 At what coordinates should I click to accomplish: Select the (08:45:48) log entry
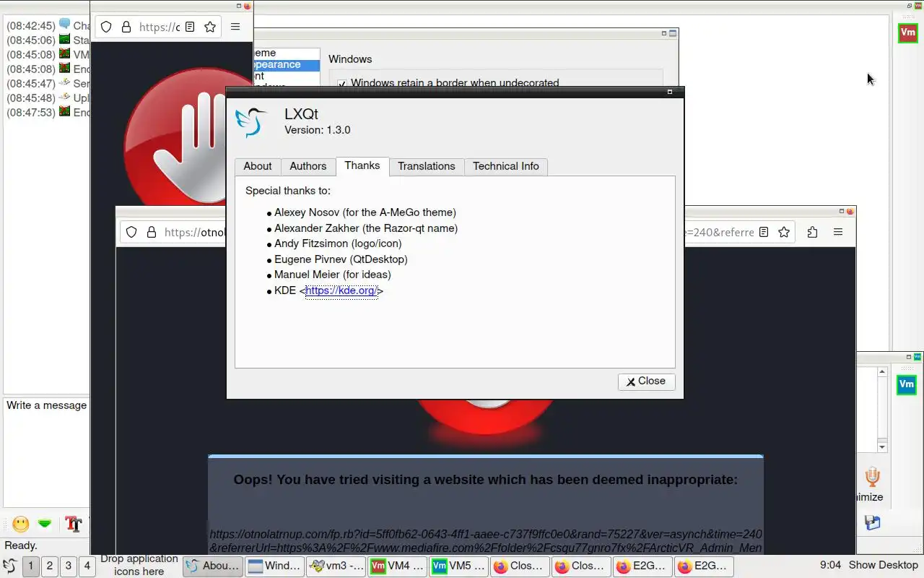pos(48,98)
